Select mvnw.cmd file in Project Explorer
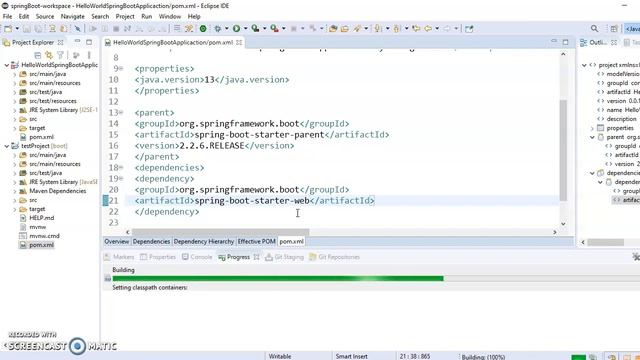The width and height of the screenshot is (640, 360). [44, 236]
